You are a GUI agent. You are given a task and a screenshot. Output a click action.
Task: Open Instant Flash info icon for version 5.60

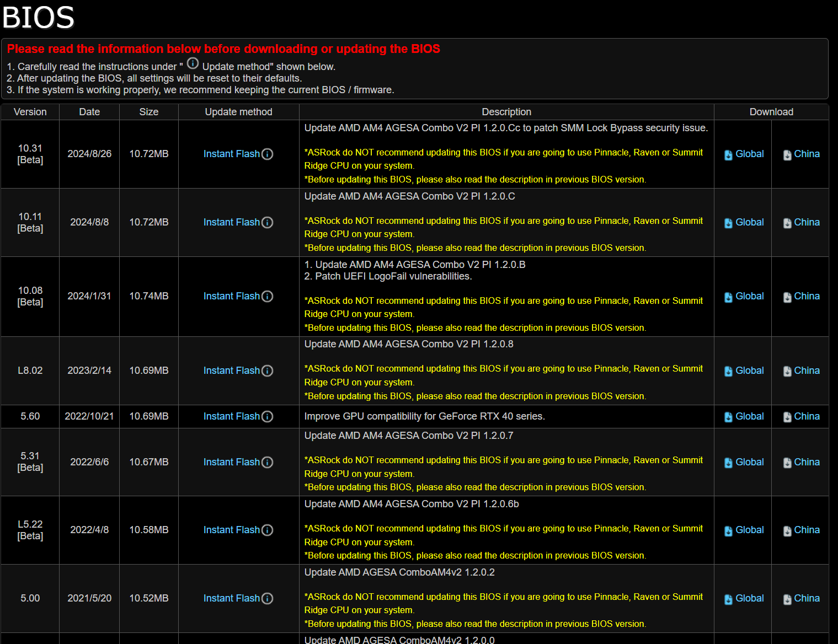(268, 417)
